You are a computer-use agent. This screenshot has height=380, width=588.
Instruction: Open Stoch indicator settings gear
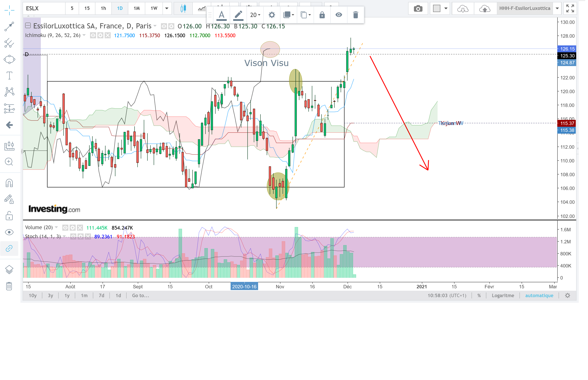tap(80, 237)
